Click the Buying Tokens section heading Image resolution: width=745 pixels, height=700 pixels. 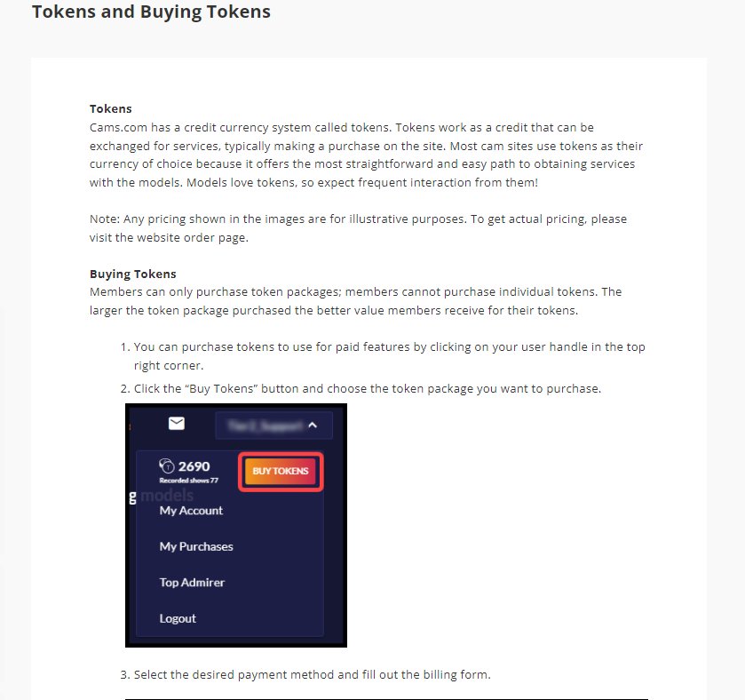click(x=133, y=274)
